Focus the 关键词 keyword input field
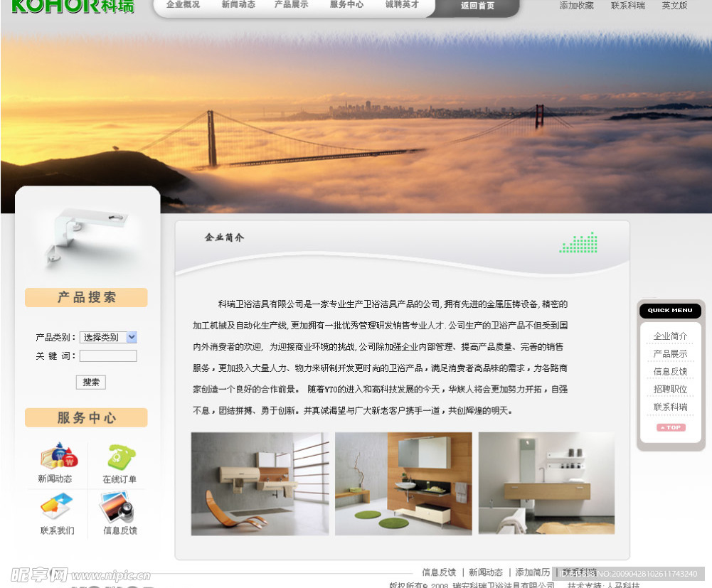Screen dimensions: 712x588 pyautogui.click(x=108, y=356)
